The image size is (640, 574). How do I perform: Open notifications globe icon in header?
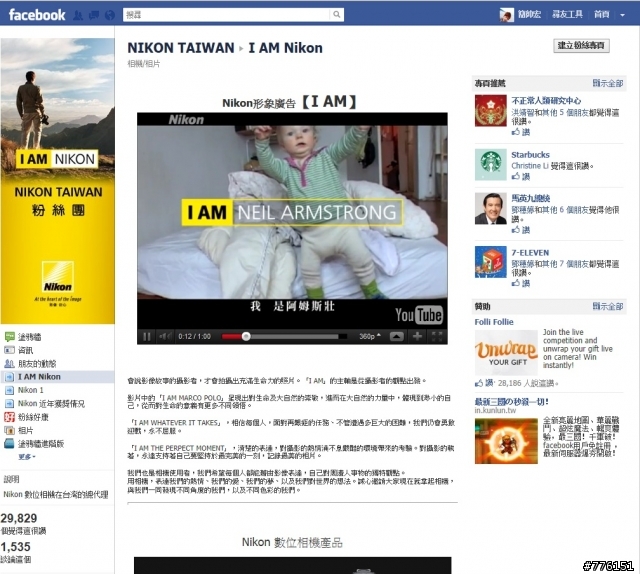click(x=109, y=15)
